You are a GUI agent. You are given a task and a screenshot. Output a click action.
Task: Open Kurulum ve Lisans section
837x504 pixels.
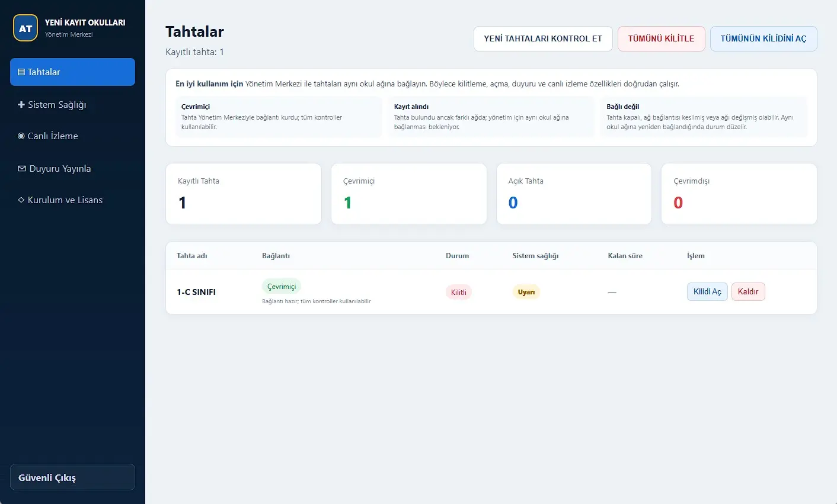pyautogui.click(x=72, y=200)
